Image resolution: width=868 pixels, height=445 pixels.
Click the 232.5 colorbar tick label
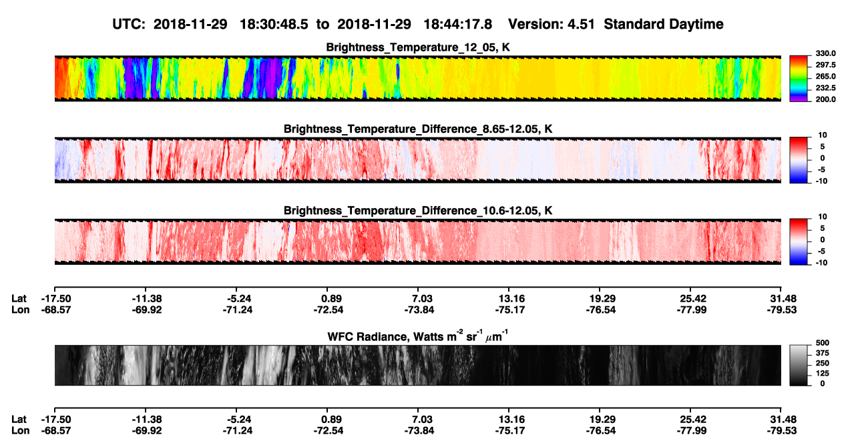[x=824, y=88]
